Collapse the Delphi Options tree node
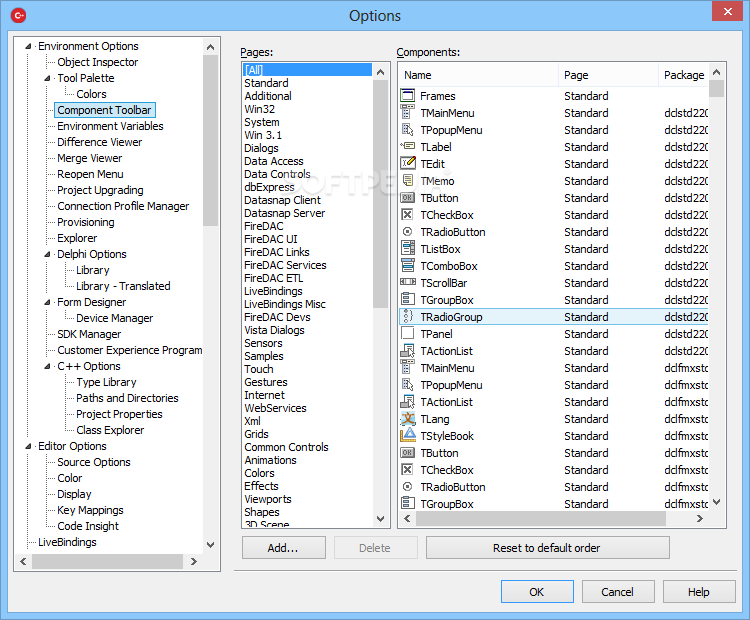The width and height of the screenshot is (750, 620). point(47,254)
